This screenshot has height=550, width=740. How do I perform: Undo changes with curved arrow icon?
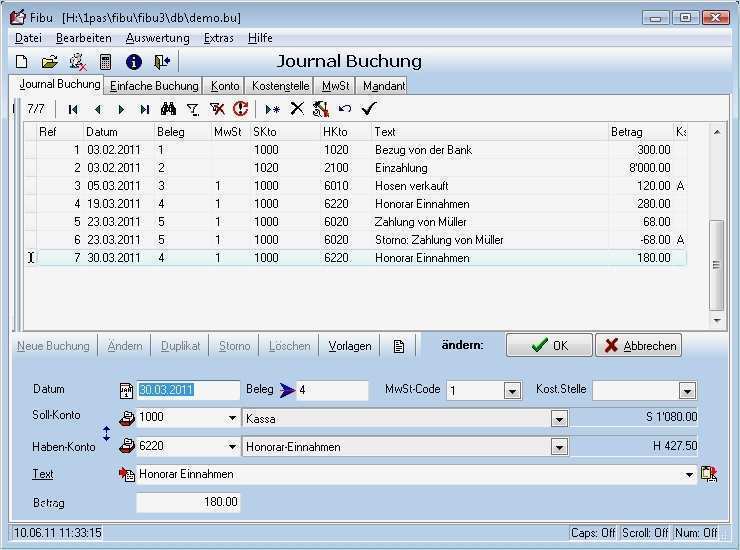pyautogui.click(x=345, y=109)
